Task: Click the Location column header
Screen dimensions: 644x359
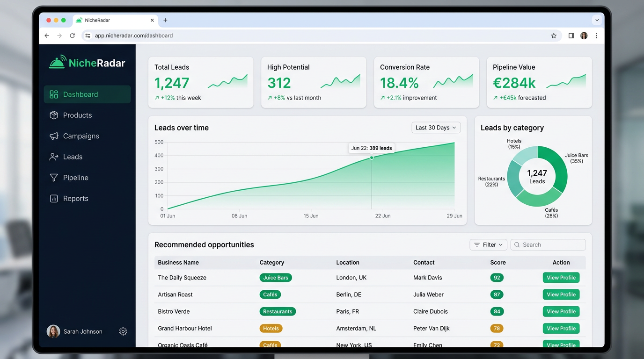Action: [348, 263]
